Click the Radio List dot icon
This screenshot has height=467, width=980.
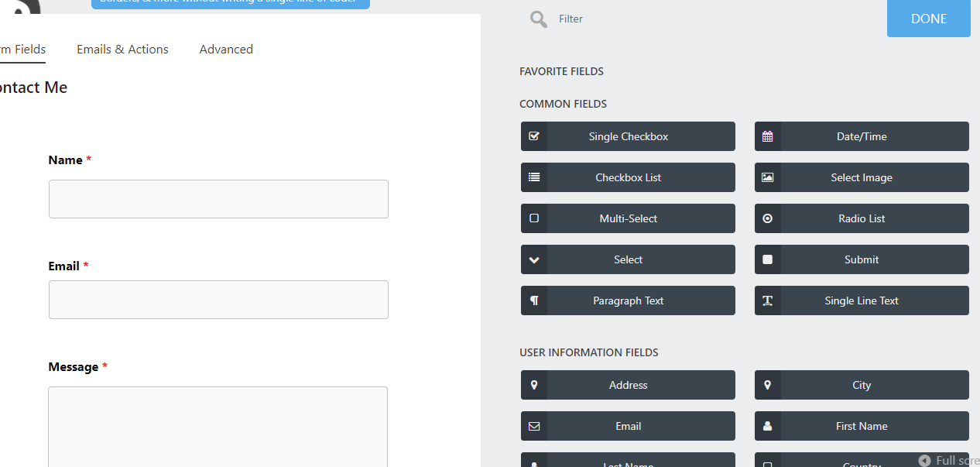coord(767,218)
